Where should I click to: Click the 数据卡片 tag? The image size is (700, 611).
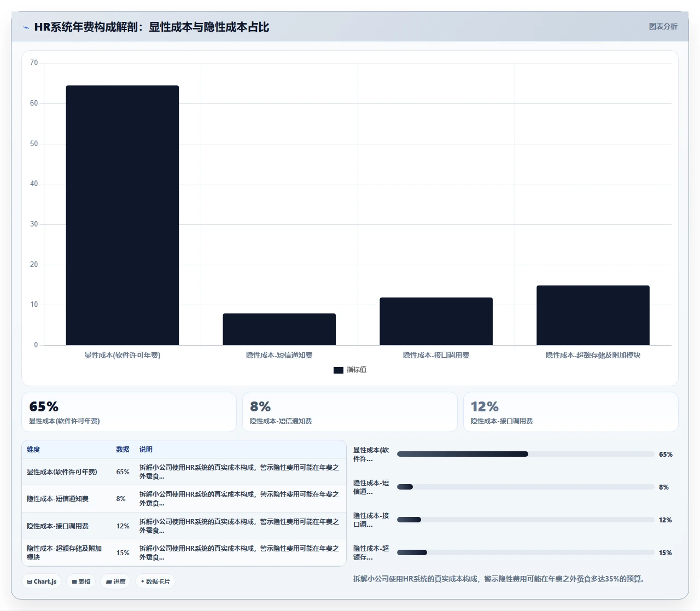[x=155, y=581]
